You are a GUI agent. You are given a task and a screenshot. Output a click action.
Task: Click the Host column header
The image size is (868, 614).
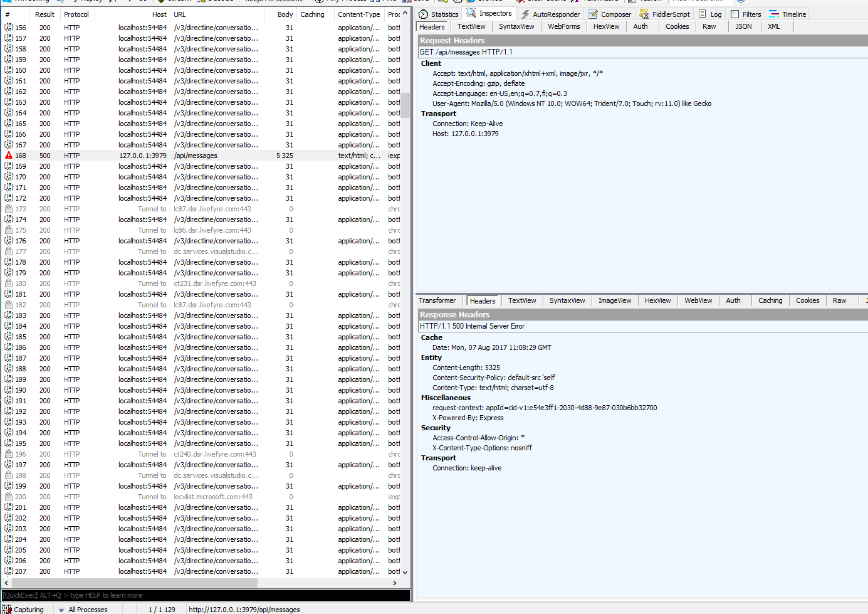click(132, 14)
